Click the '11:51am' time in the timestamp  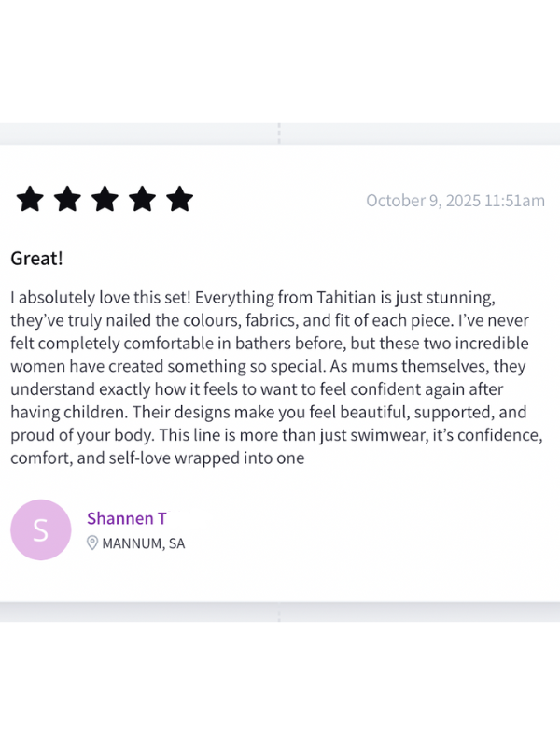[x=514, y=201]
